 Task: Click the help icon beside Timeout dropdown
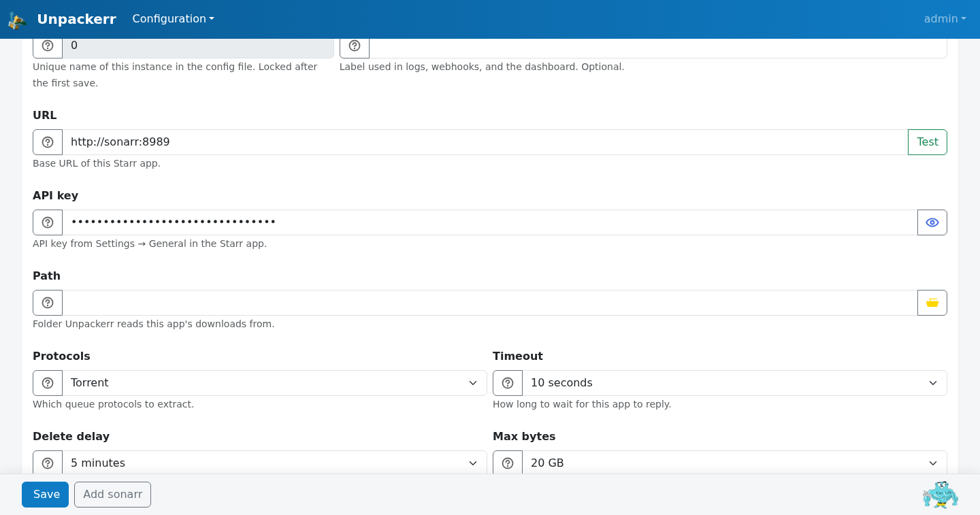pyautogui.click(x=508, y=383)
